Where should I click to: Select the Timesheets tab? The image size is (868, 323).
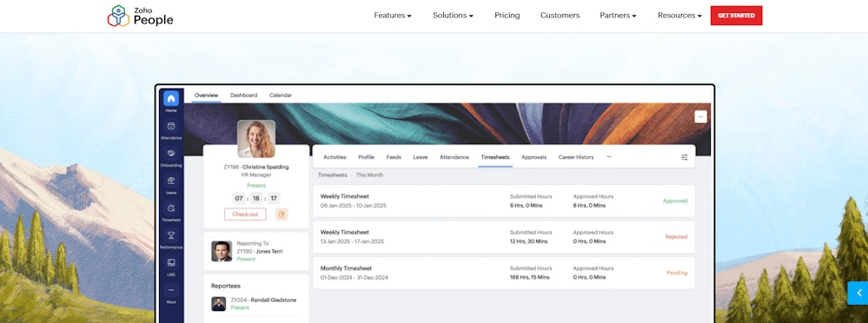point(495,157)
